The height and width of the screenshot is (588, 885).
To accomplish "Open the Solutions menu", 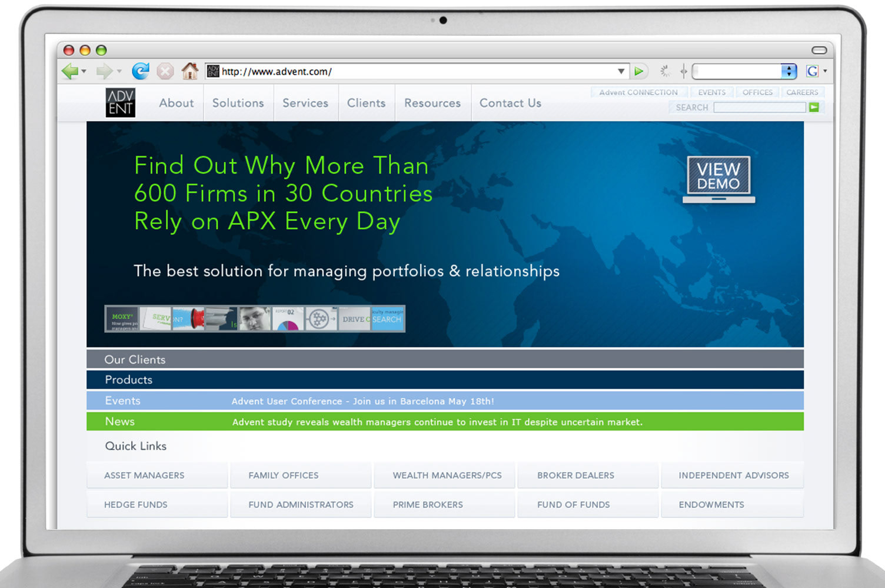I will (x=238, y=103).
